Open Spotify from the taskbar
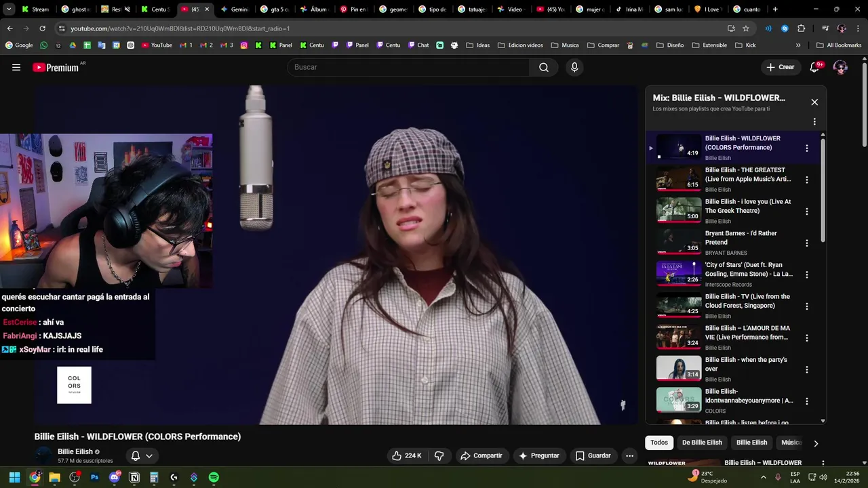This screenshot has height=488, width=868. 214,477
